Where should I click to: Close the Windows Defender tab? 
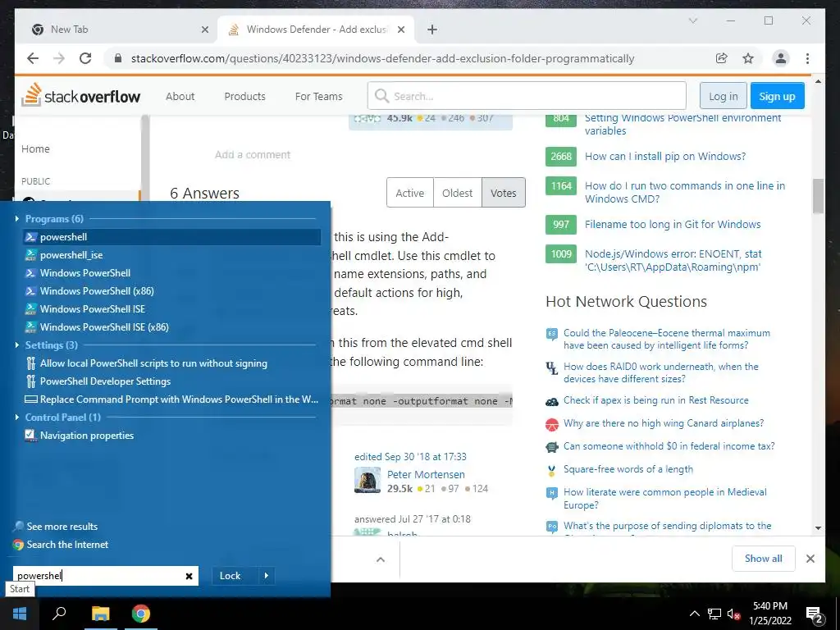tap(400, 30)
